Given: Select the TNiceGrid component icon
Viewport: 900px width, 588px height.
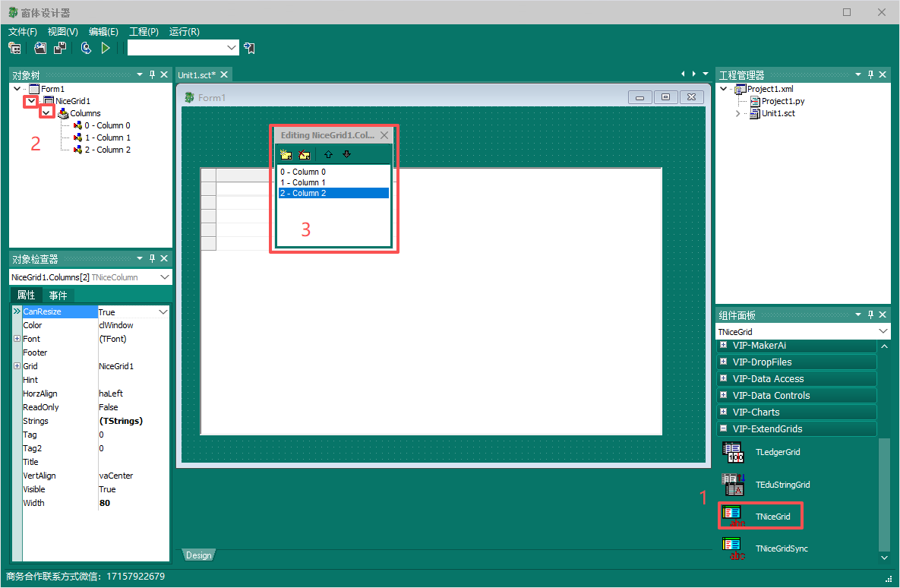Looking at the screenshot, I should point(733,517).
